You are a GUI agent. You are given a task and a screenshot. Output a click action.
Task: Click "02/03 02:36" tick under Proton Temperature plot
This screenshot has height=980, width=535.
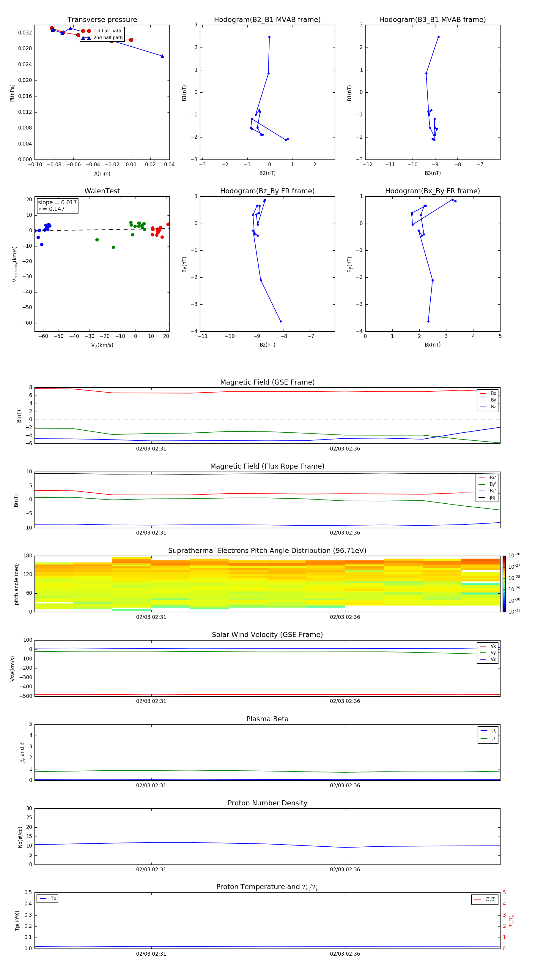[345, 954]
